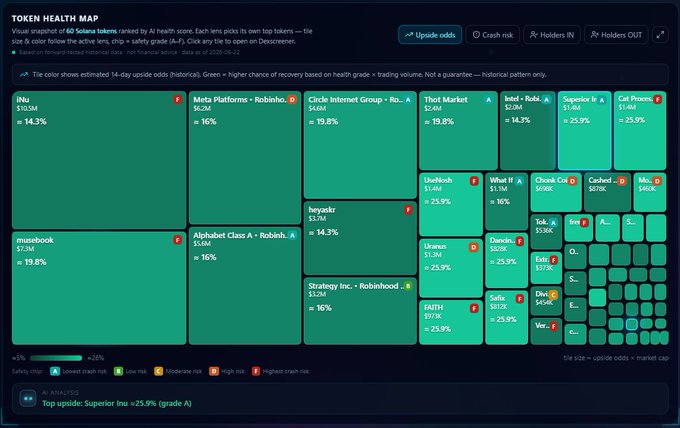The height and width of the screenshot is (428, 680).
Task: Click the F chip on Safix tile
Action: pos(520,298)
